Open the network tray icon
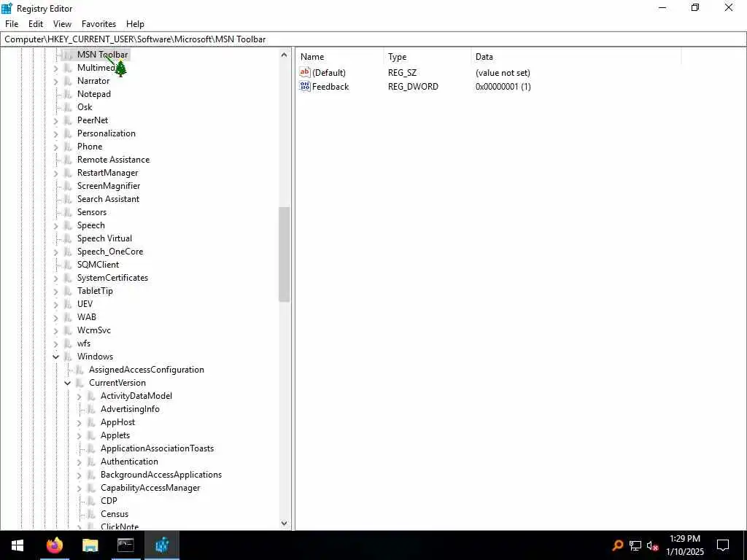This screenshot has height=560, width=747. [x=635, y=545]
